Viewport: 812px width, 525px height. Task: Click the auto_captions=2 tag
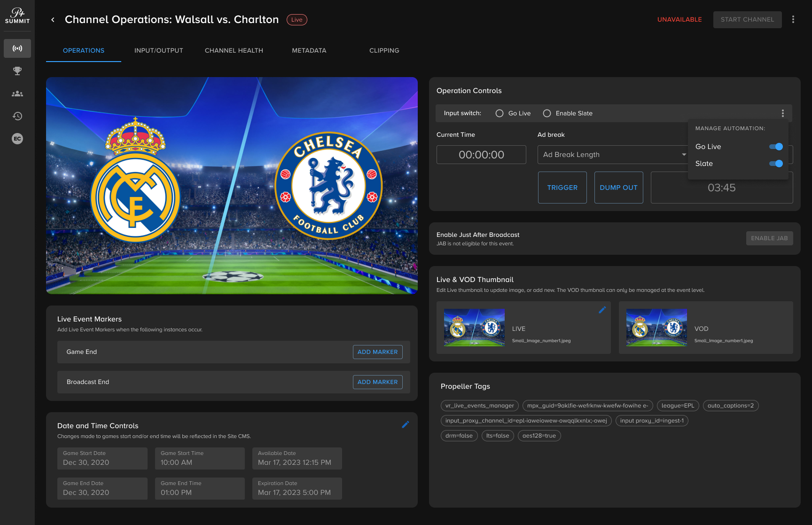(x=731, y=406)
